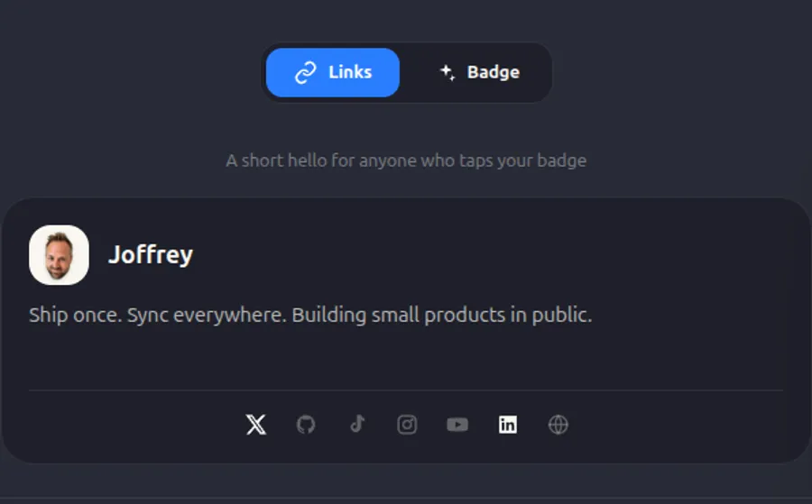Select the TikTok music-note icon
This screenshot has height=504, width=812.
point(357,425)
